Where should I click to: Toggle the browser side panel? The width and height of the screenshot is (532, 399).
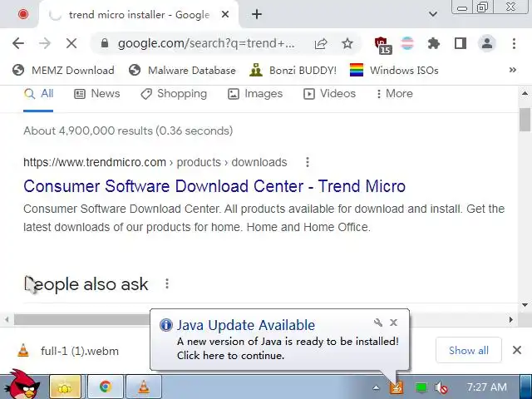(x=460, y=43)
